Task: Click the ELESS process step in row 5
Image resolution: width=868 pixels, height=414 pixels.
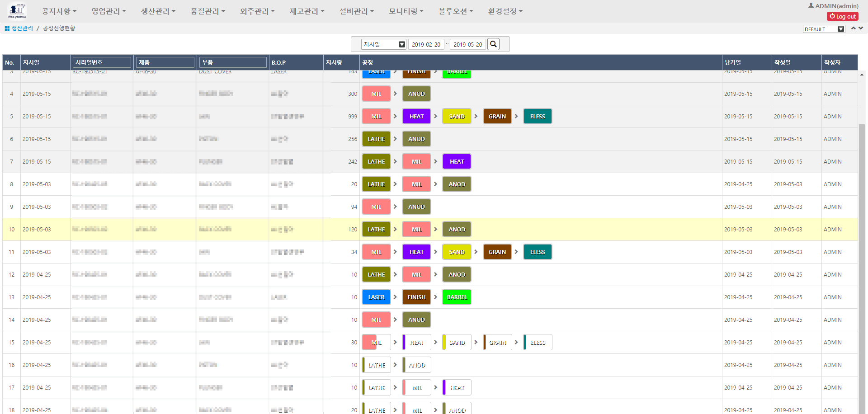Action: coord(538,116)
